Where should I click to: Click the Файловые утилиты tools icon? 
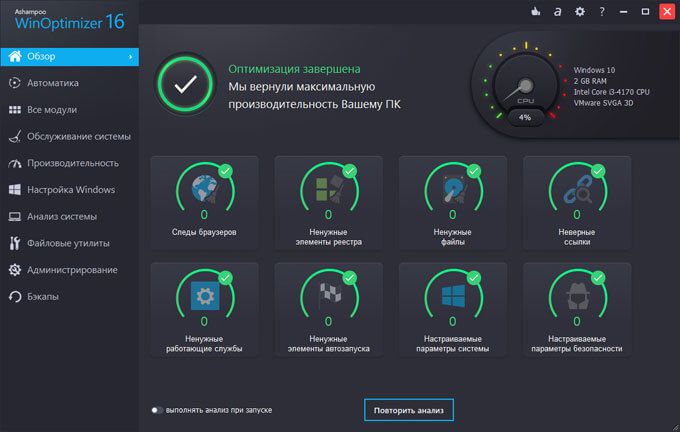point(15,243)
